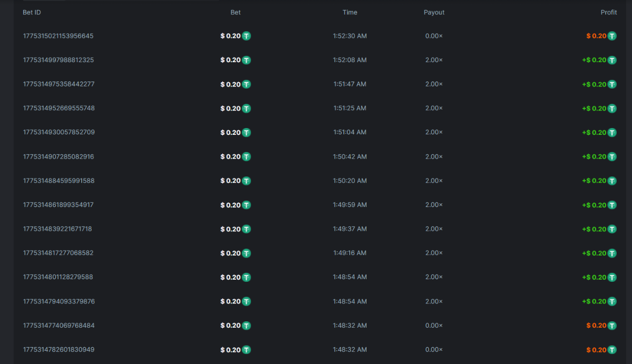The width and height of the screenshot is (632, 364).
Task: Click the 1:50:20 AM timestamp
Action: 350,181
